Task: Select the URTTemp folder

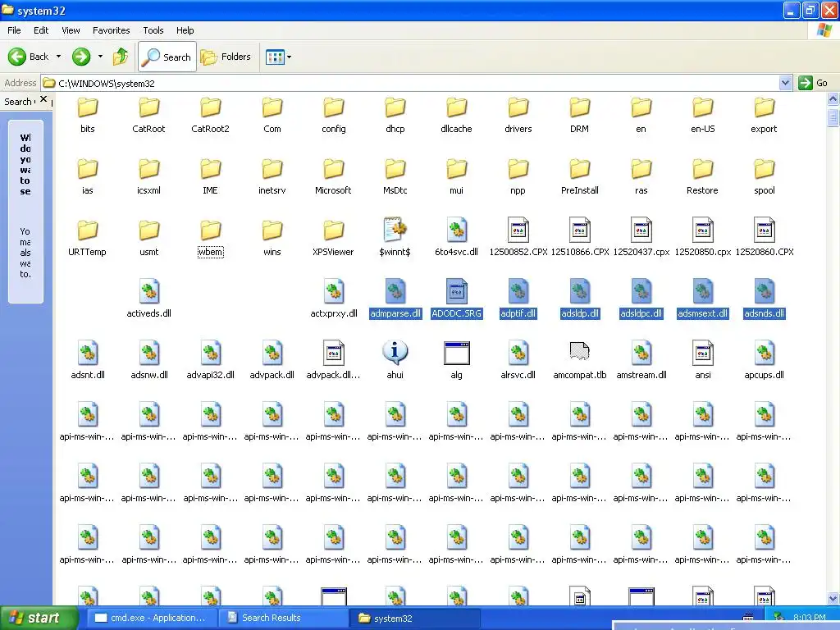Action: pyautogui.click(x=87, y=239)
